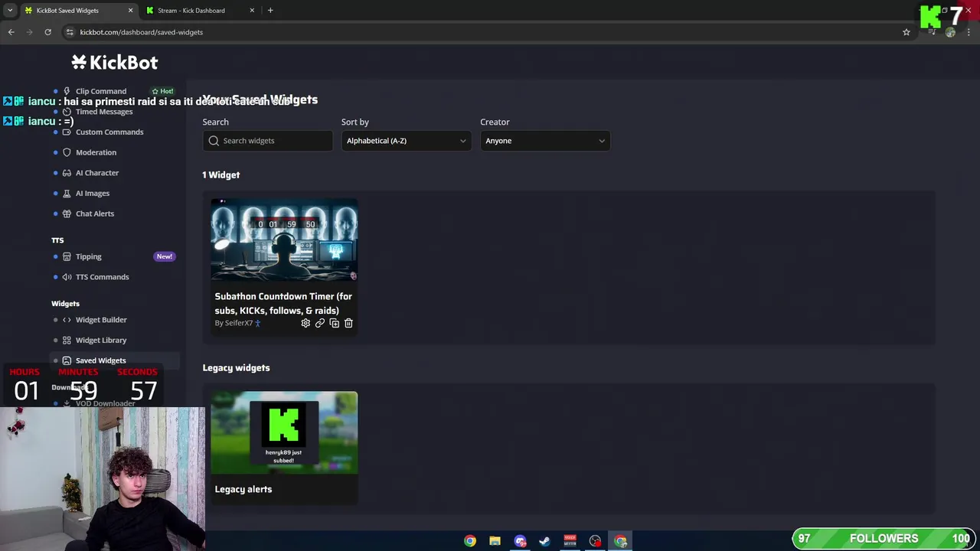This screenshot has width=980, height=551.
Task: Open the Creator Anyone dropdown
Action: pyautogui.click(x=545, y=141)
